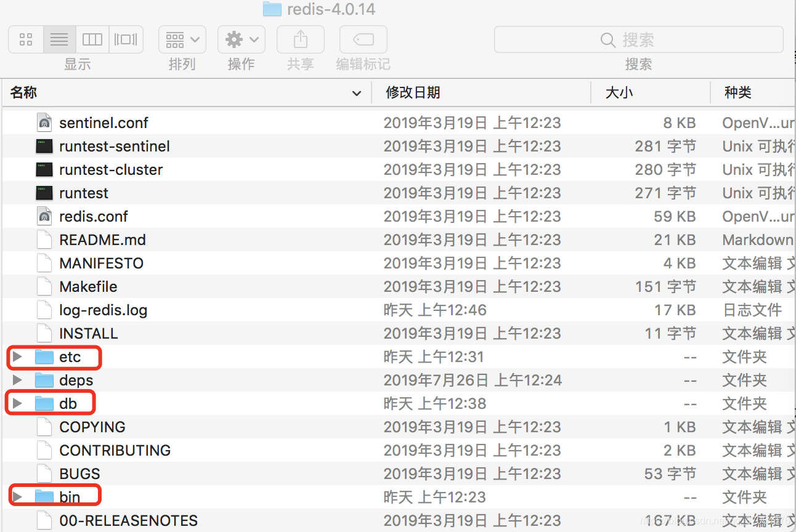The image size is (796, 532).
Task: Open the arrange (排列) dropdown
Action: pyautogui.click(x=182, y=40)
